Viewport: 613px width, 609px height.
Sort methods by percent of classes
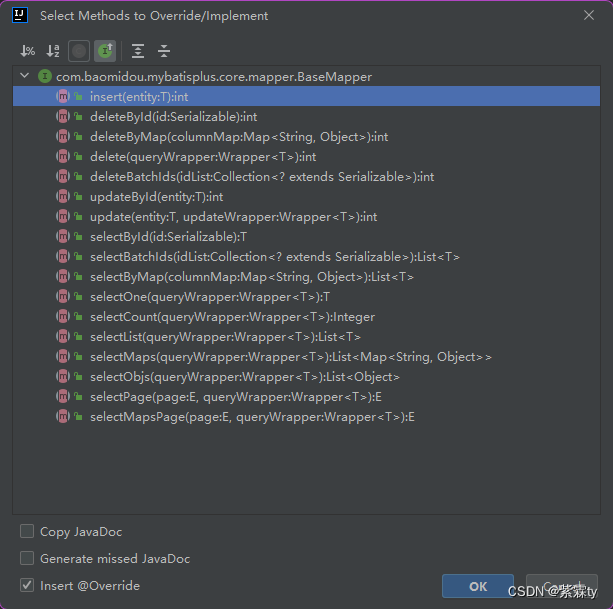click(27, 51)
